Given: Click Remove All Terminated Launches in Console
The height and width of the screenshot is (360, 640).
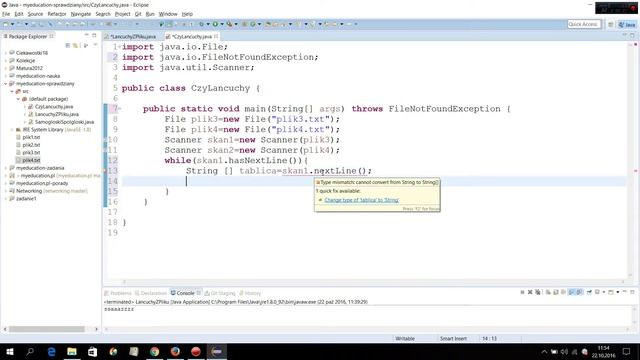Looking at the screenshot, I should tap(538, 292).
